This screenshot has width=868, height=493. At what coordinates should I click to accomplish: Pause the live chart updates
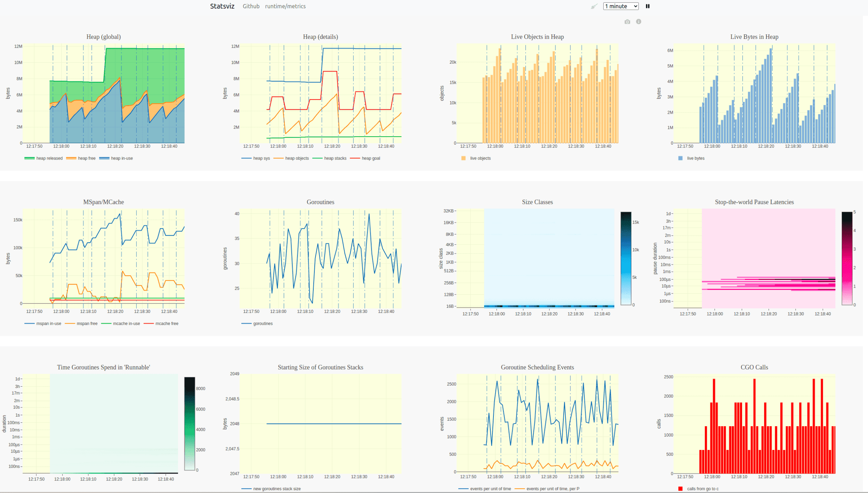(x=648, y=6)
